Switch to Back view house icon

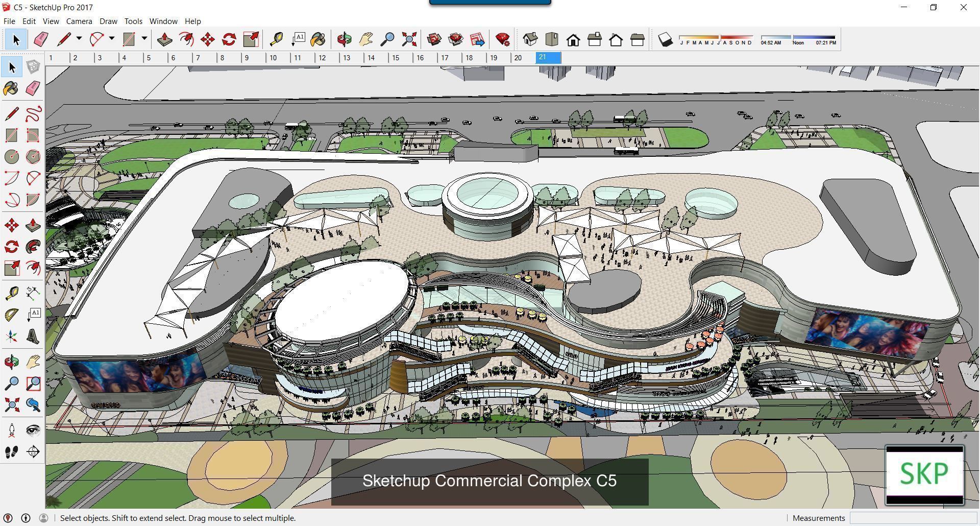(616, 39)
